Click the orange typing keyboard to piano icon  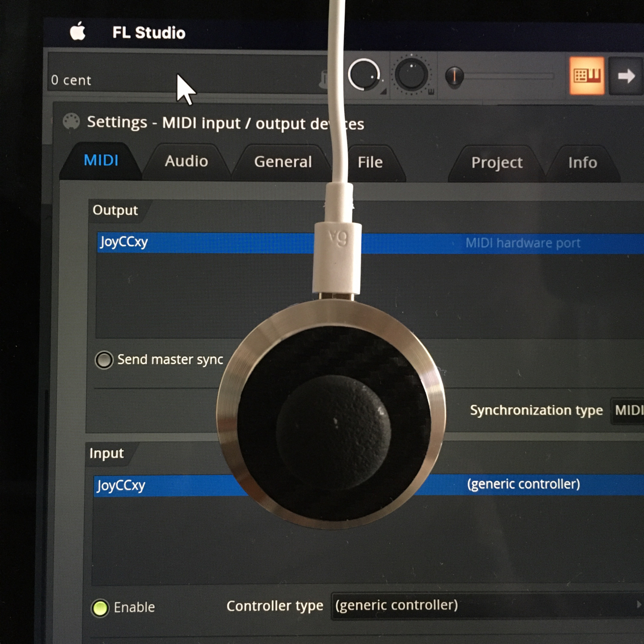click(x=588, y=75)
